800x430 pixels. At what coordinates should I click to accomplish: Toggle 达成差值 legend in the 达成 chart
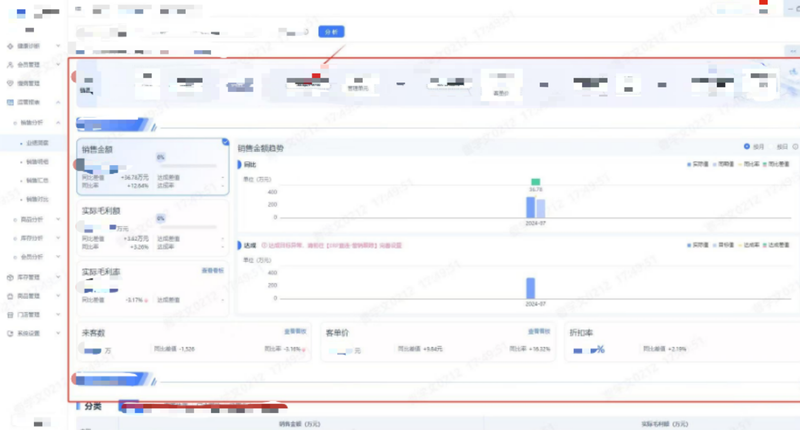pyautogui.click(x=776, y=245)
